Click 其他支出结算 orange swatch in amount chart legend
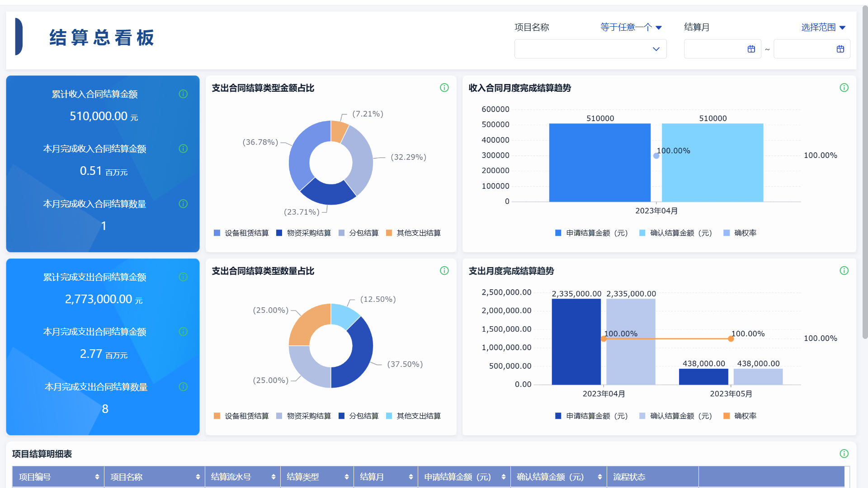868x488 pixels. pyautogui.click(x=389, y=233)
